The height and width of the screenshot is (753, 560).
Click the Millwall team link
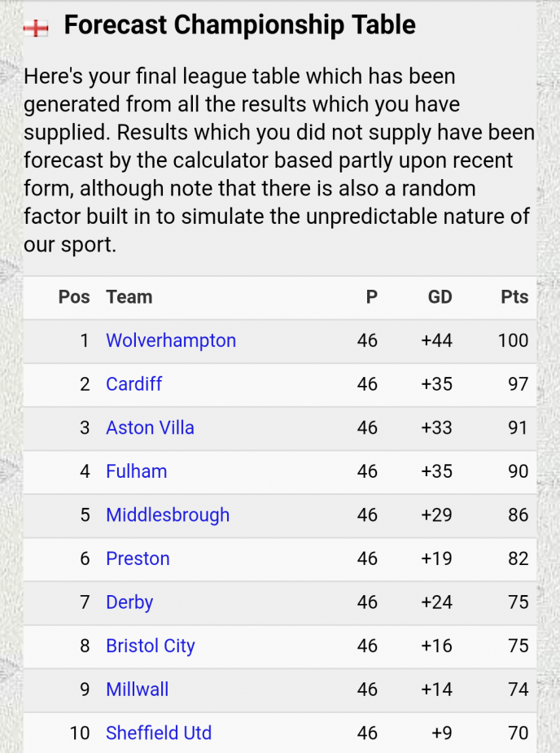point(138,690)
